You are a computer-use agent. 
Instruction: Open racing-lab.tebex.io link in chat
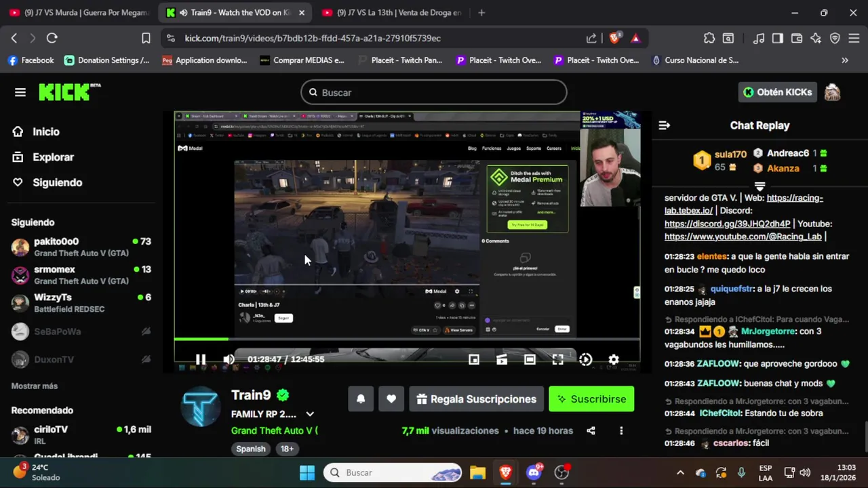[744, 204]
